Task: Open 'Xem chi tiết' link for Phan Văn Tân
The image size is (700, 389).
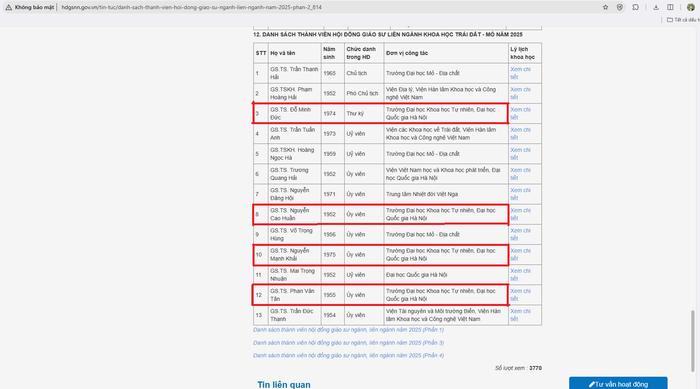Action: [x=520, y=295]
